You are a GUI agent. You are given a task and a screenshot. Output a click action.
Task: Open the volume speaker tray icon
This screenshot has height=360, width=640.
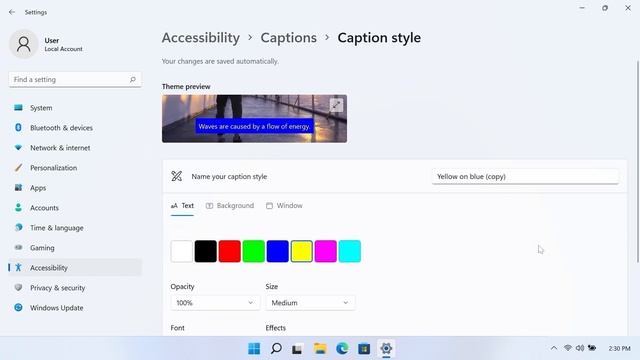click(x=580, y=348)
